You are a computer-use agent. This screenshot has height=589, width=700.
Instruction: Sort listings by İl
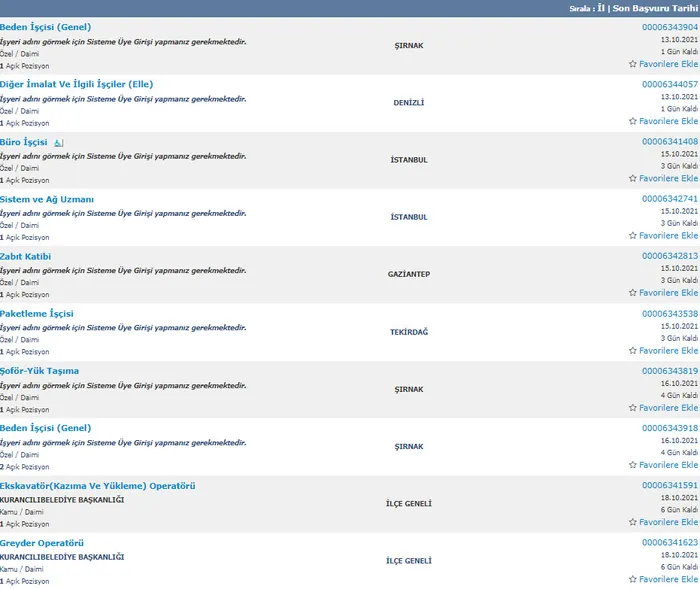click(x=601, y=8)
